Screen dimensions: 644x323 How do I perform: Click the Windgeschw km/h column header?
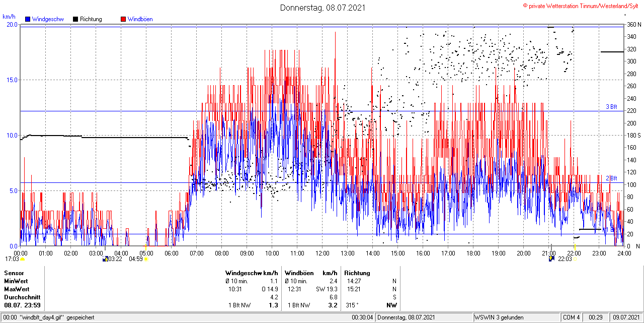pos(252,273)
